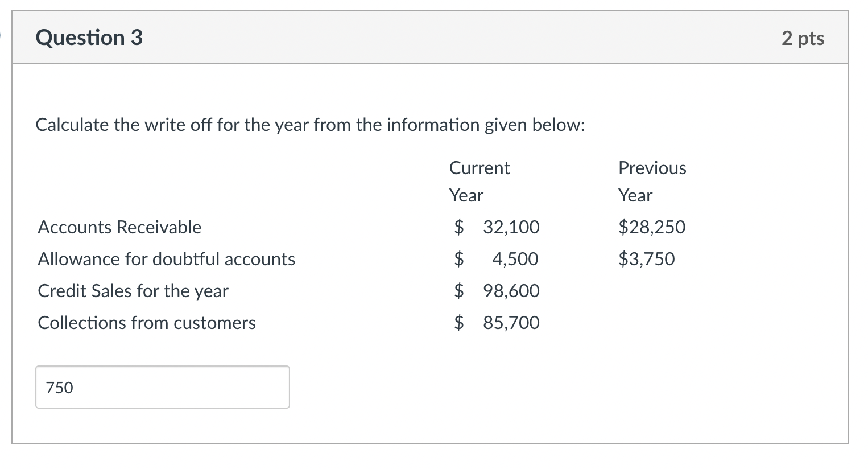
Task: Select the $28,250 previous year value
Action: pos(652,227)
